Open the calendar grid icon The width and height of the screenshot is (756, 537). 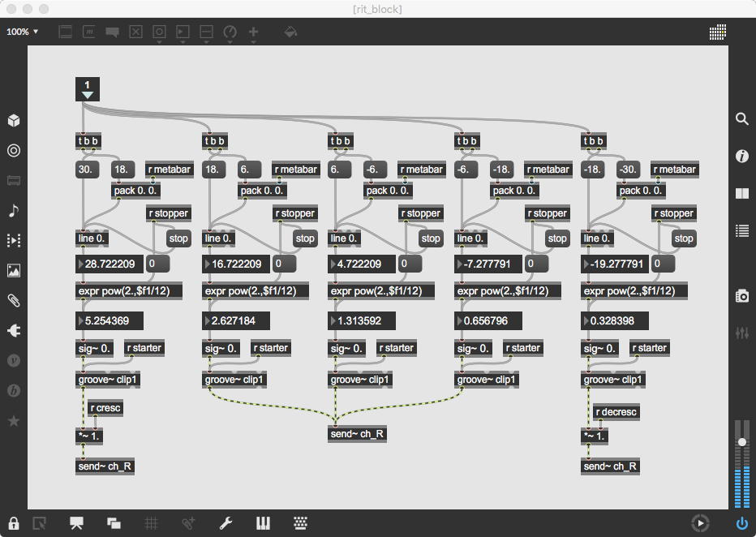pyautogui.click(x=717, y=32)
